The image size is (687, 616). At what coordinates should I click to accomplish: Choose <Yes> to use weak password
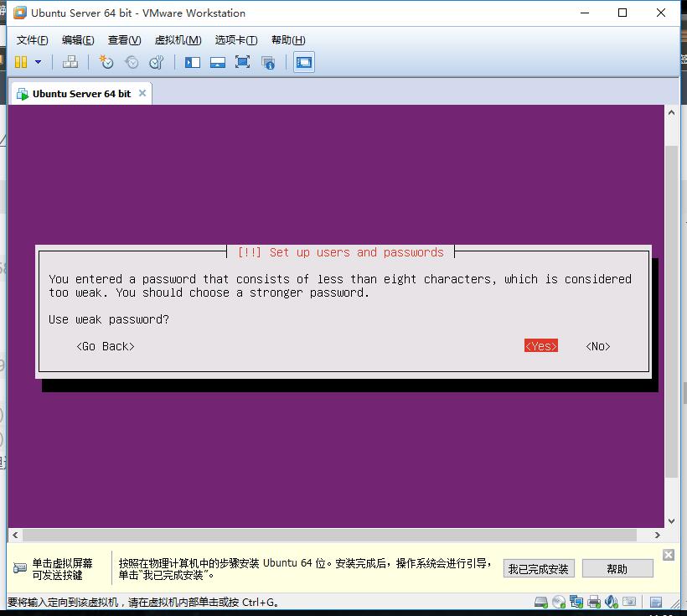[540, 345]
